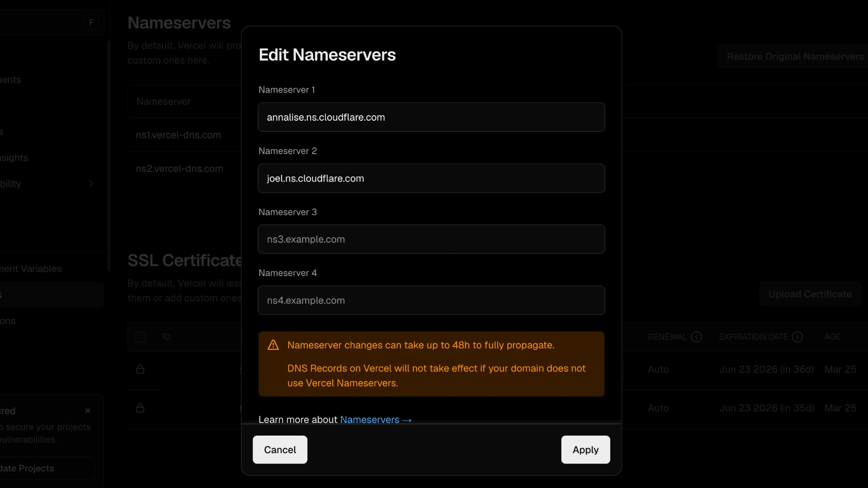868x488 pixels.
Task: Select the Nameserver 4 input field
Action: [431, 300]
